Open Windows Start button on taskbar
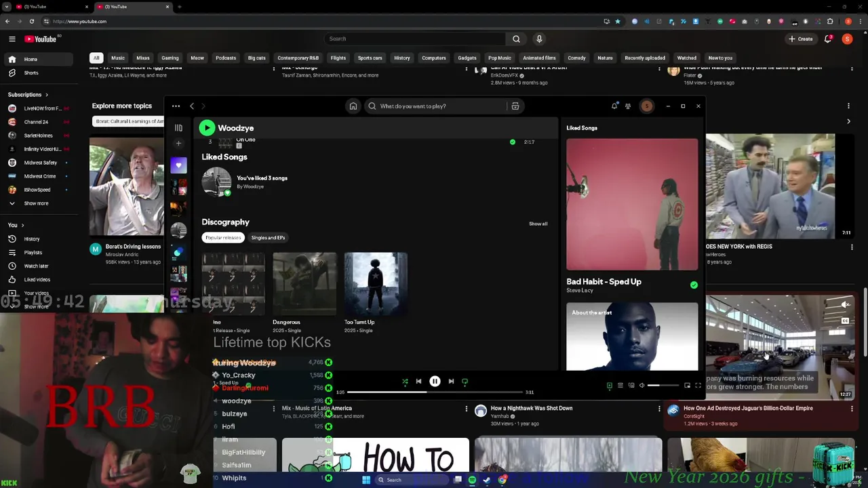 tap(366, 480)
